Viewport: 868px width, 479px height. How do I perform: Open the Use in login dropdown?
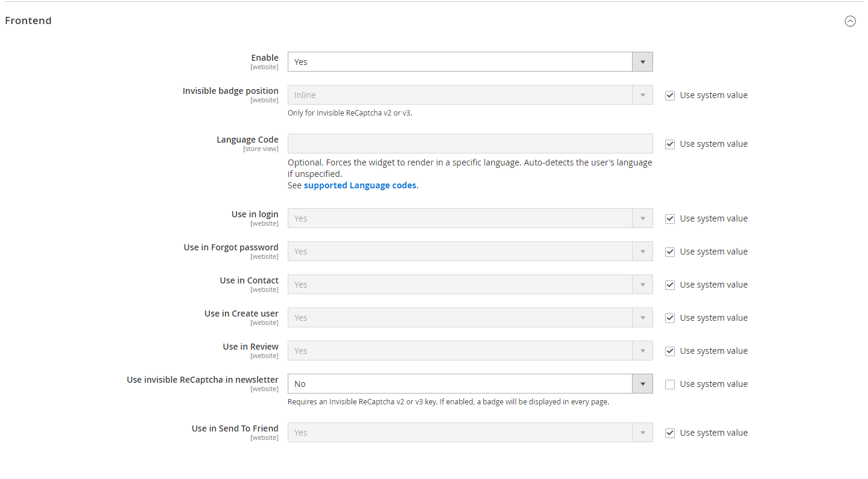(470, 218)
